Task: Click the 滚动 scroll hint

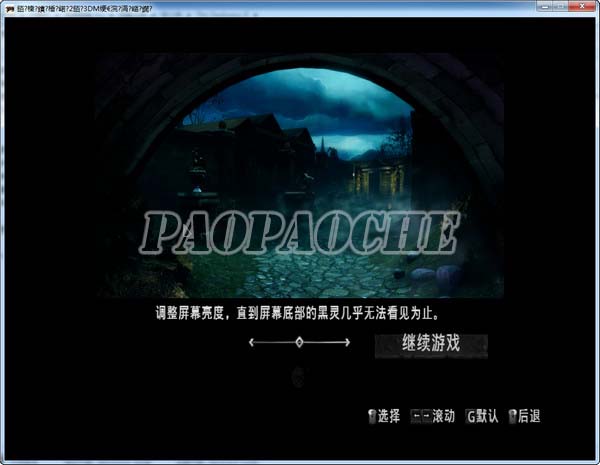Action: (x=432, y=416)
